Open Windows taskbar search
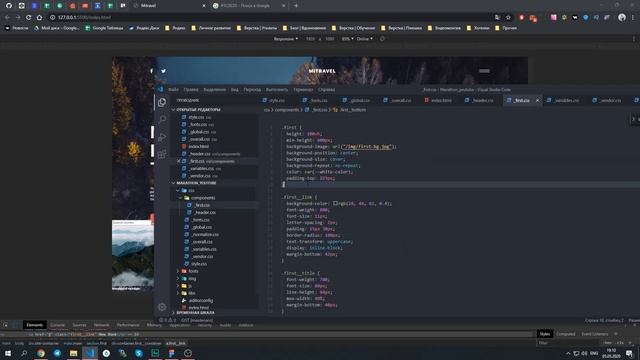Image resolution: width=640 pixels, height=360 pixels. (24, 353)
